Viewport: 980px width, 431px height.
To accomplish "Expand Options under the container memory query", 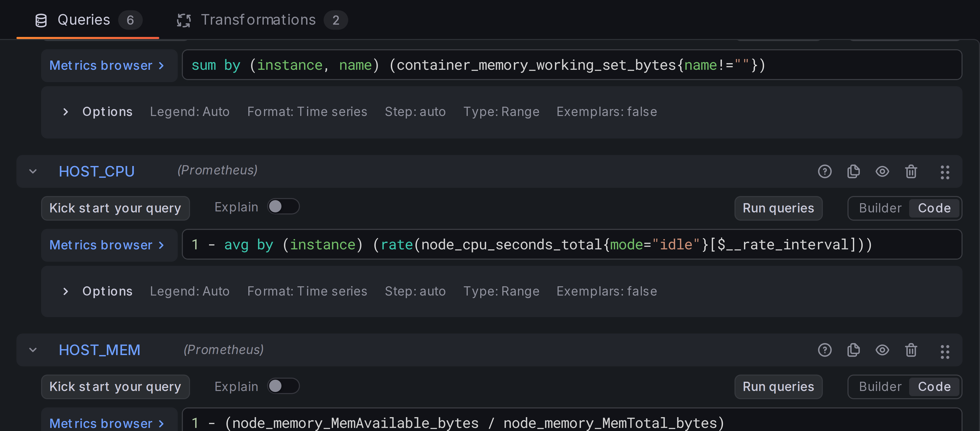I will (x=65, y=112).
